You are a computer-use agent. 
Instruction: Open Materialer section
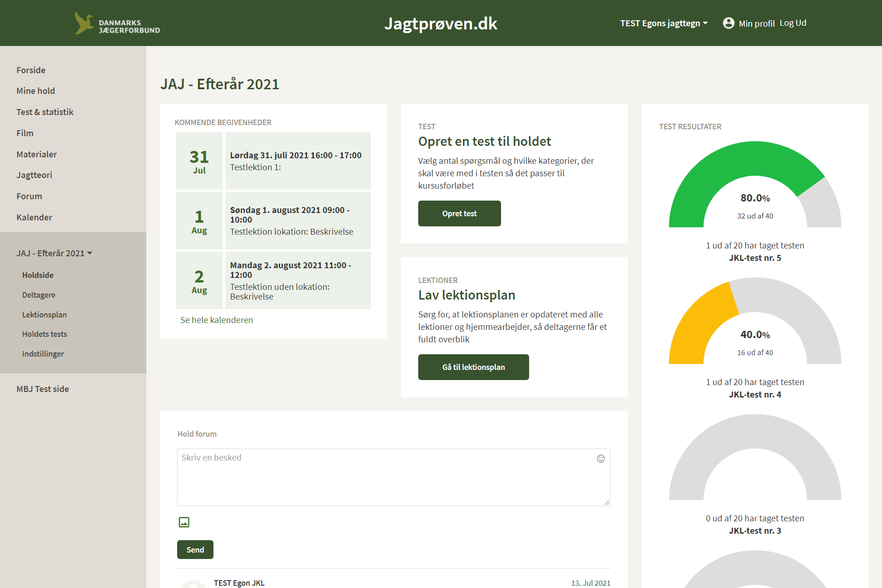[36, 154]
